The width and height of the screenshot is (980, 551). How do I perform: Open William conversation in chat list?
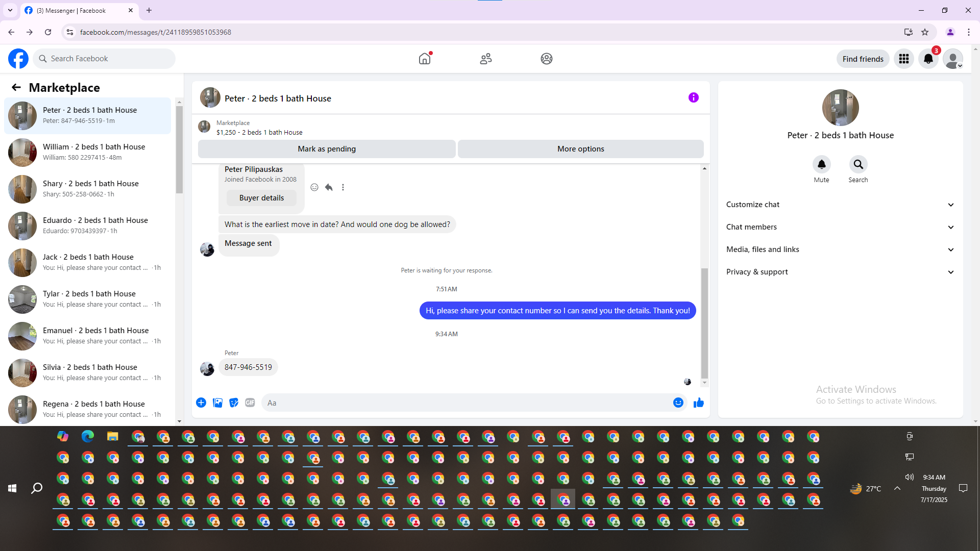[x=88, y=153]
